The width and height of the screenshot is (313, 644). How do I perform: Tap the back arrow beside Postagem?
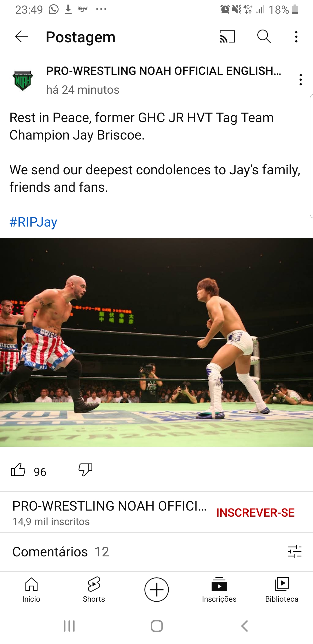(x=22, y=37)
